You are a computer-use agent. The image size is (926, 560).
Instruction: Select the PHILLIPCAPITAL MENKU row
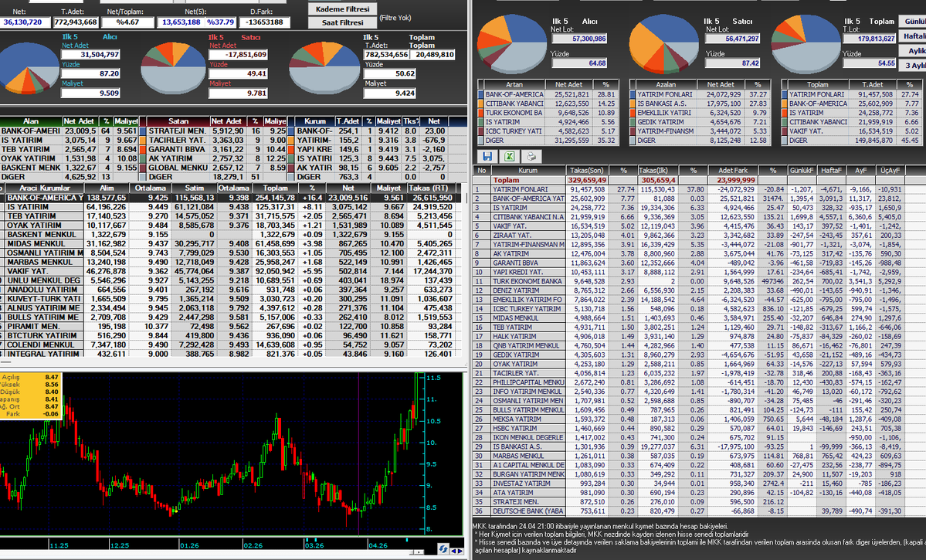coord(700,382)
